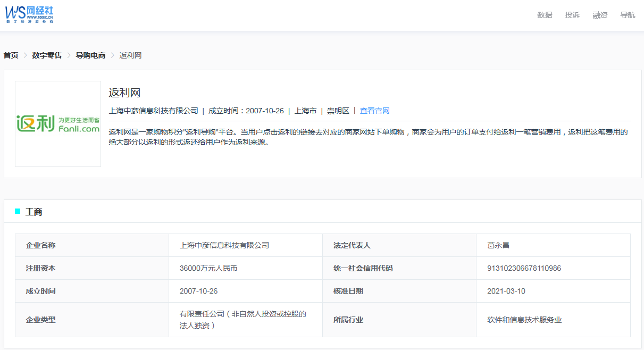Select the 葛永昌 table cell
Viewport: 644px width, 350px height.
click(553, 245)
